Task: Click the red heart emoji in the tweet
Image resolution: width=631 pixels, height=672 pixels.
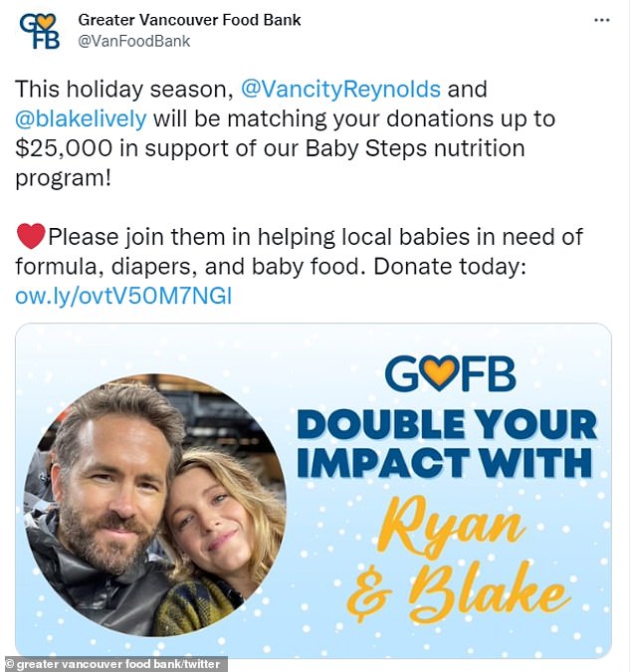Action: 32,238
